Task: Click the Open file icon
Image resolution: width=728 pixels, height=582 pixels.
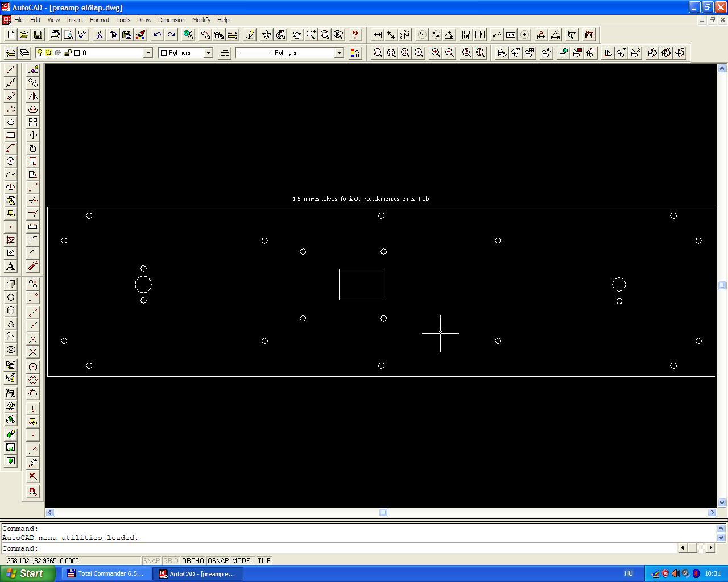Action: click(24, 35)
